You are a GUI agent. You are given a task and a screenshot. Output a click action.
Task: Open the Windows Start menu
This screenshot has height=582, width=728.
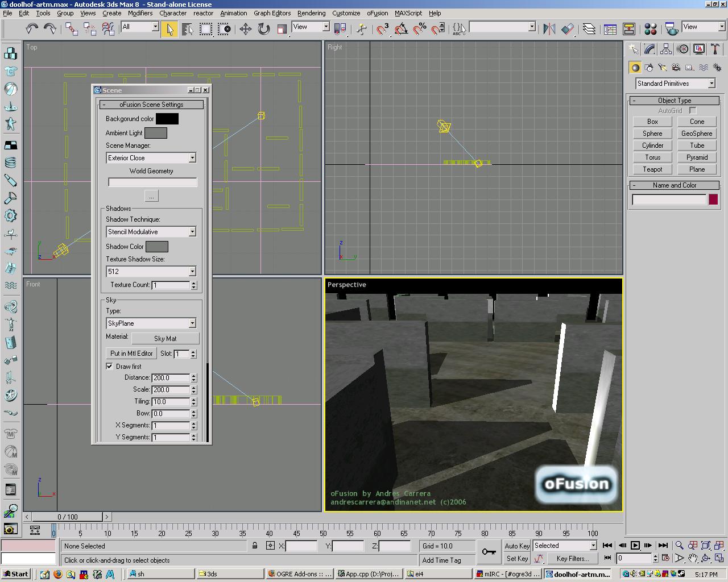(x=16, y=574)
